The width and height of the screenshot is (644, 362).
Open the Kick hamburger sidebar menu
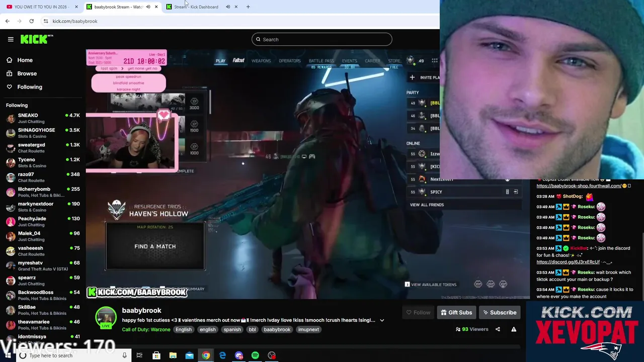[11, 39]
